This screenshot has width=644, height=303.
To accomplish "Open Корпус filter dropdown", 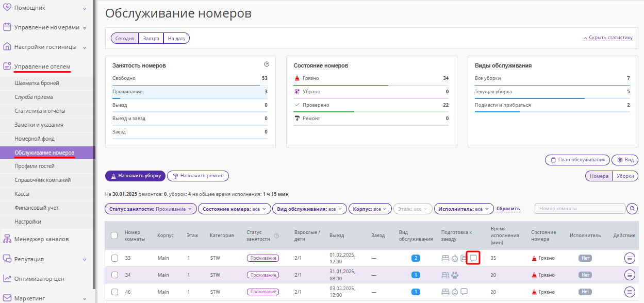I will [x=370, y=209].
